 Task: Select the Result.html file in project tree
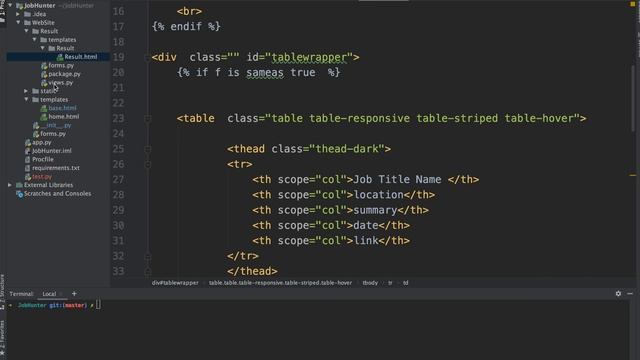click(80, 57)
